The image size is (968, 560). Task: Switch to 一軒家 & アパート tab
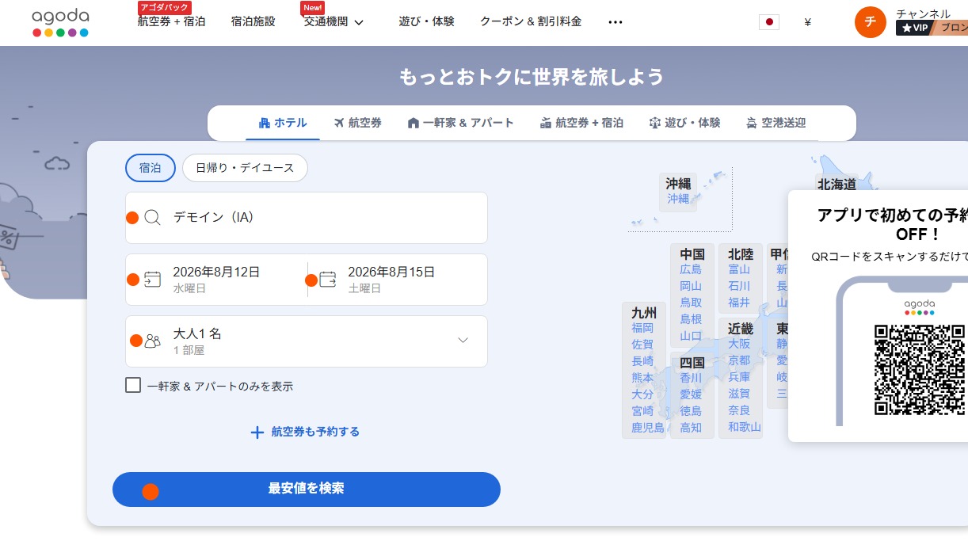pyautogui.click(x=460, y=123)
